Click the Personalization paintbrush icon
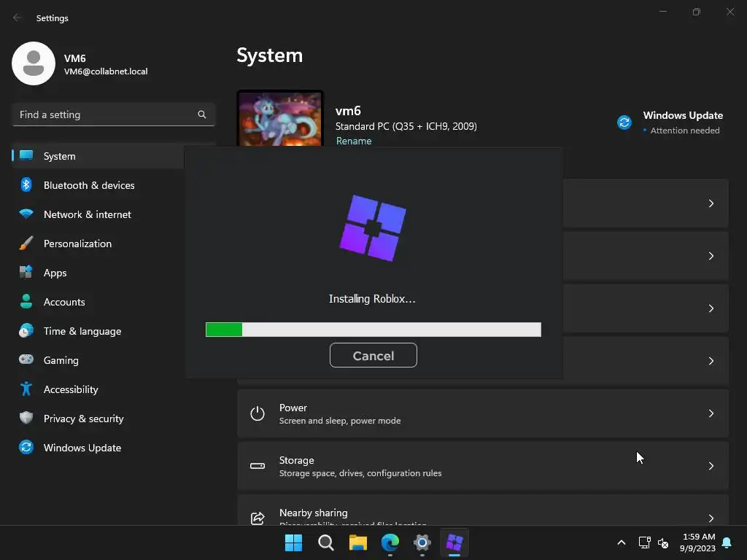 [x=26, y=244]
